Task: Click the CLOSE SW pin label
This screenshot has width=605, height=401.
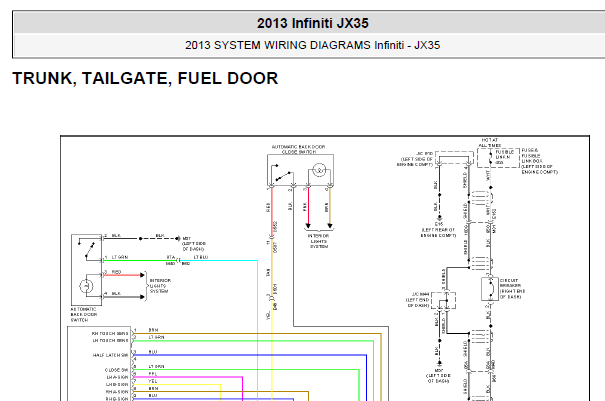Action: tap(117, 369)
